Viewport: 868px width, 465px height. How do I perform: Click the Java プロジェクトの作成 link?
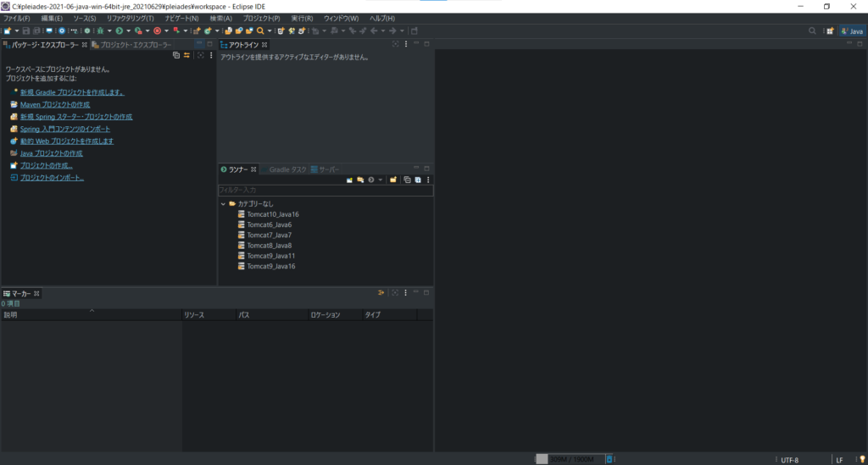pos(51,153)
